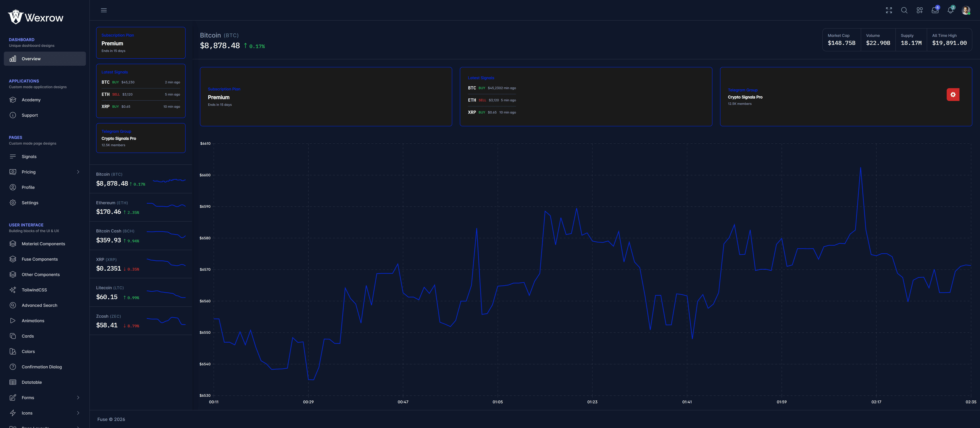Click the Colors swatch icon
Viewport: 980px width, 428px height.
13,352
